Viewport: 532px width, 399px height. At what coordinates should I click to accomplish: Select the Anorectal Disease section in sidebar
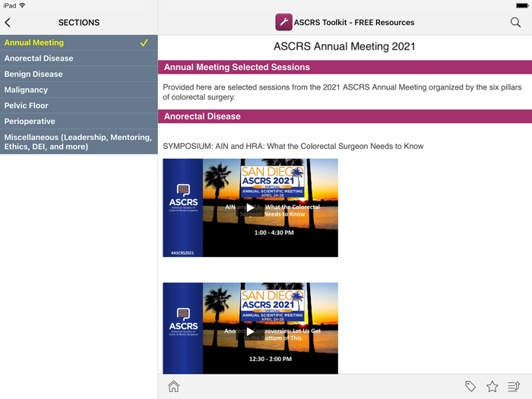(79, 59)
